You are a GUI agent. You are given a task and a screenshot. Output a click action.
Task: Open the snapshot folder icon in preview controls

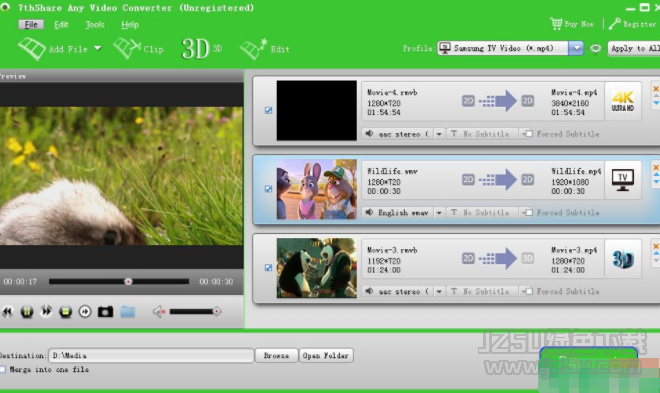click(x=128, y=312)
